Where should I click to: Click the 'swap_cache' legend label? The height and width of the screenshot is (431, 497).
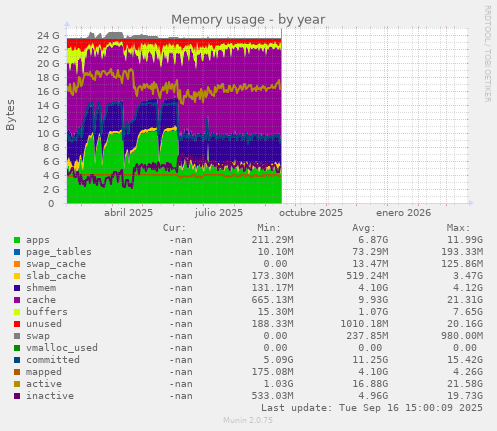click(56, 264)
